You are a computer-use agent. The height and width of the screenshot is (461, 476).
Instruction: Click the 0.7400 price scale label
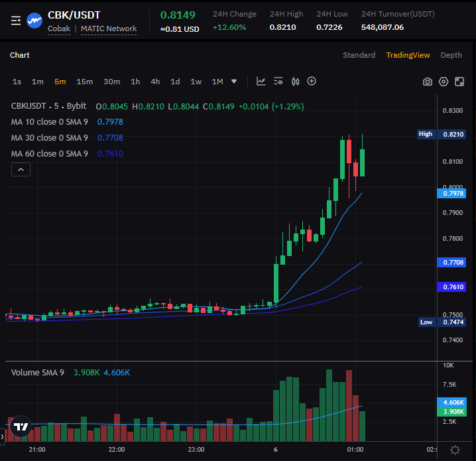pyautogui.click(x=453, y=340)
